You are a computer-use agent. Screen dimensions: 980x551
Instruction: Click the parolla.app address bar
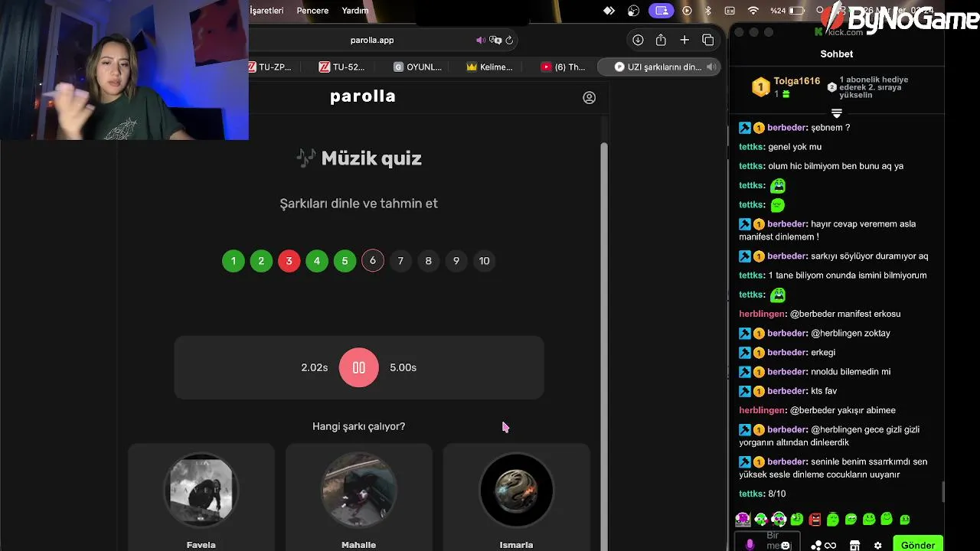point(372,40)
